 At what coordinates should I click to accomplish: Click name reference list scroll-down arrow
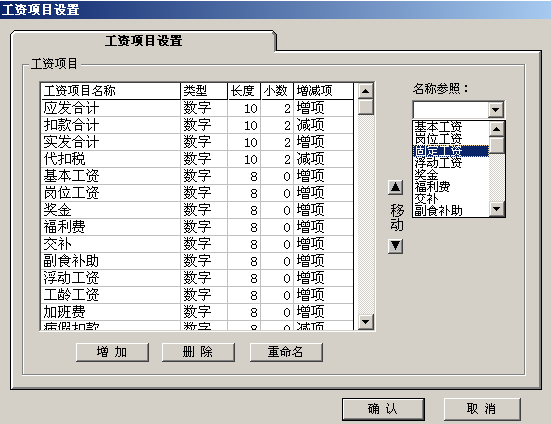(497, 209)
